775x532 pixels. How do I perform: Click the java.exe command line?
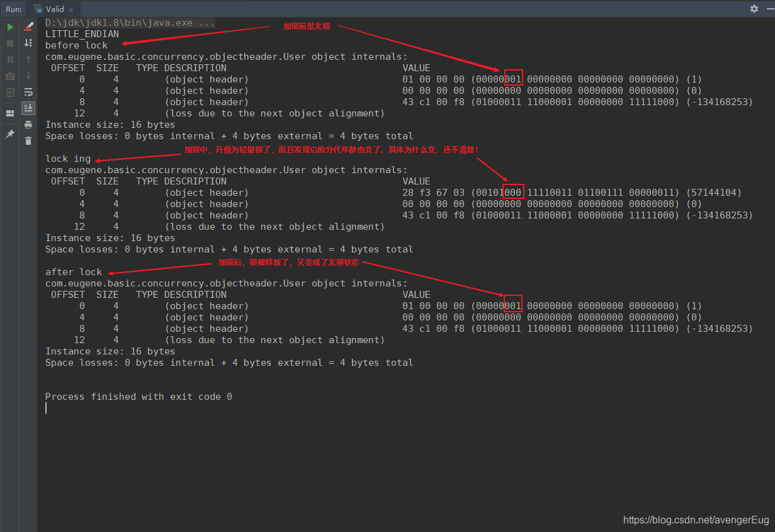[x=130, y=23]
